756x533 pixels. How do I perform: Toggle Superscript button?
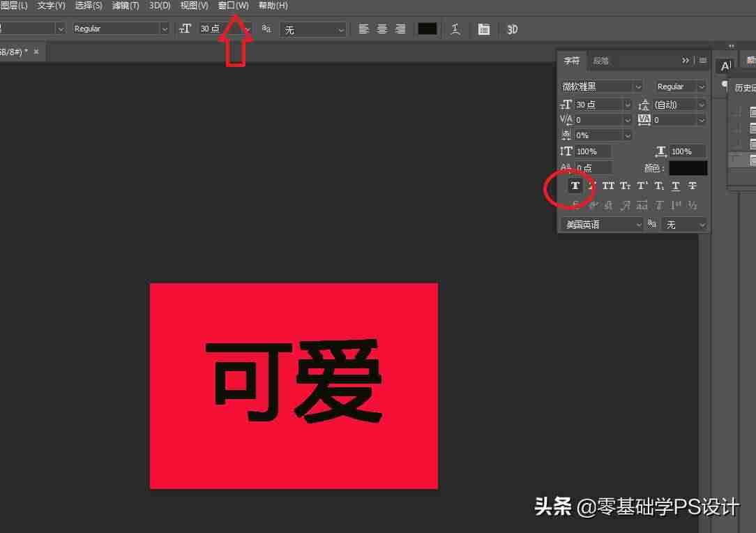click(x=642, y=186)
